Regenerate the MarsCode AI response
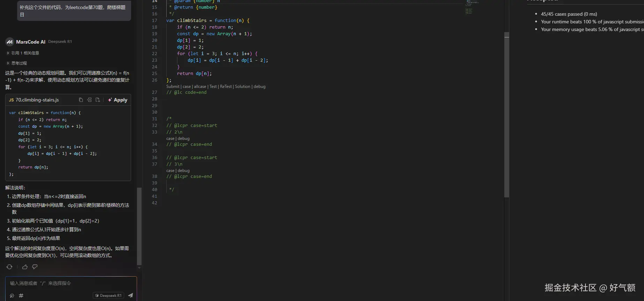This screenshot has height=301, width=644. (x=9, y=267)
